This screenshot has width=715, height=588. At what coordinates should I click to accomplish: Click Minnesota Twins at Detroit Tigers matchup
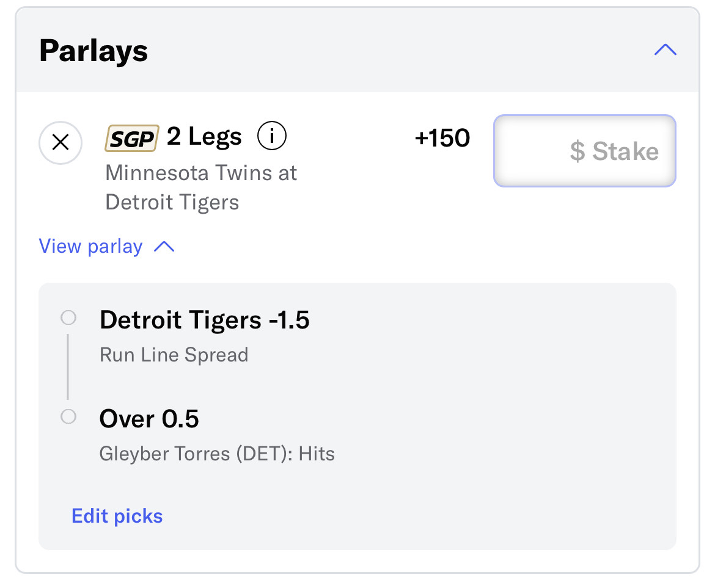pyautogui.click(x=201, y=187)
